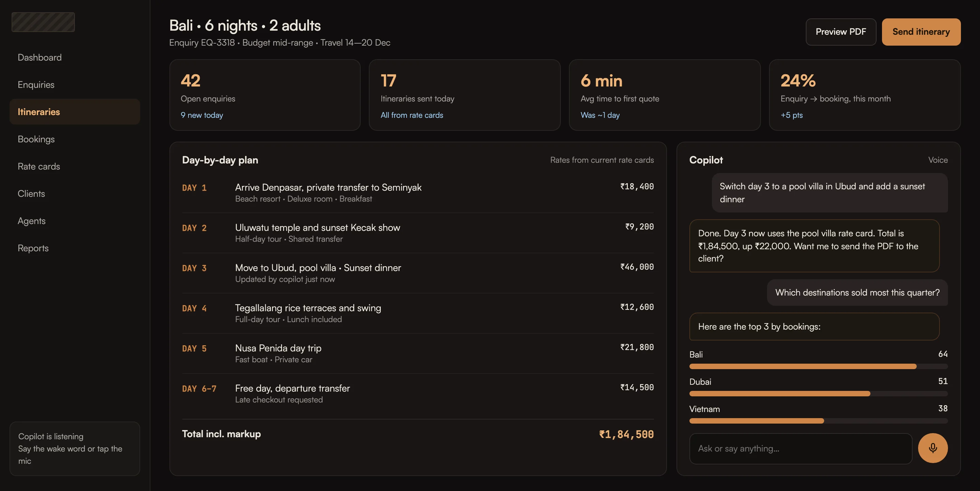980x491 pixels.
Task: Open the Dashboard section
Action: [75, 58]
